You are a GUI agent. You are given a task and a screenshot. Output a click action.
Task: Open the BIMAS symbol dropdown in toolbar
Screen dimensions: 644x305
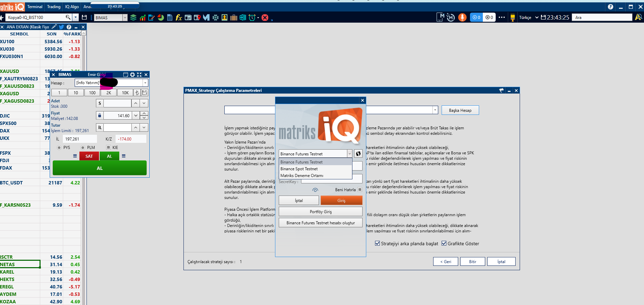click(x=125, y=18)
